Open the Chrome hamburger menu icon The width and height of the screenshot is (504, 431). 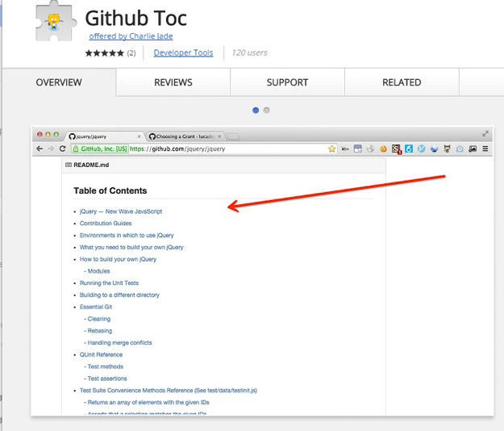pyautogui.click(x=485, y=149)
